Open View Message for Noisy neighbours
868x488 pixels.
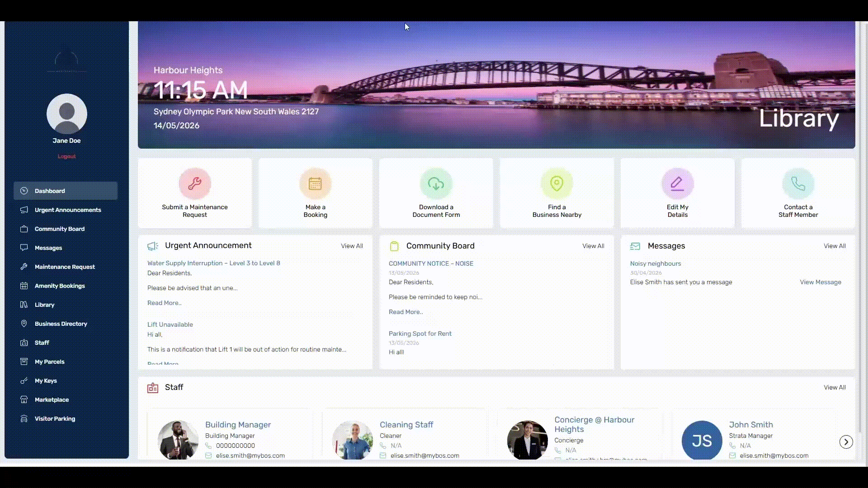(x=821, y=282)
